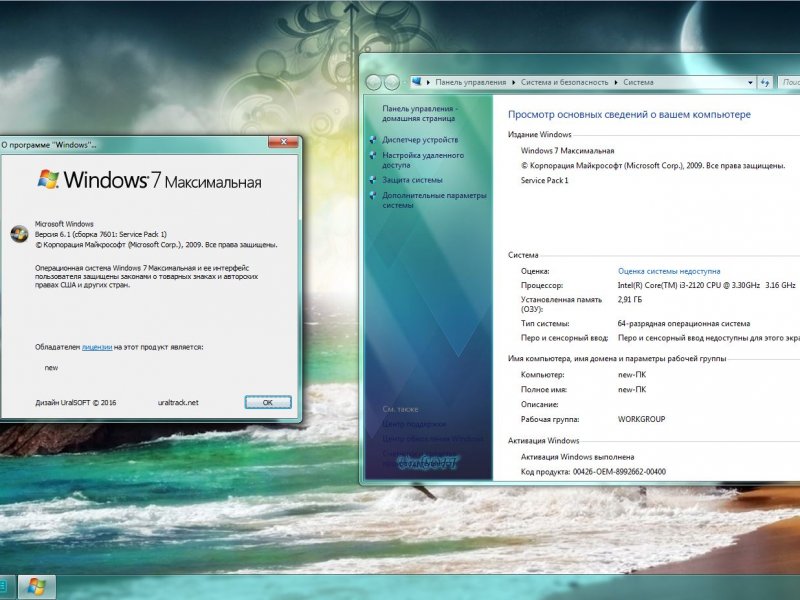Go to the Система и безопасность breadcrumb
800x600 pixels.
564,82
